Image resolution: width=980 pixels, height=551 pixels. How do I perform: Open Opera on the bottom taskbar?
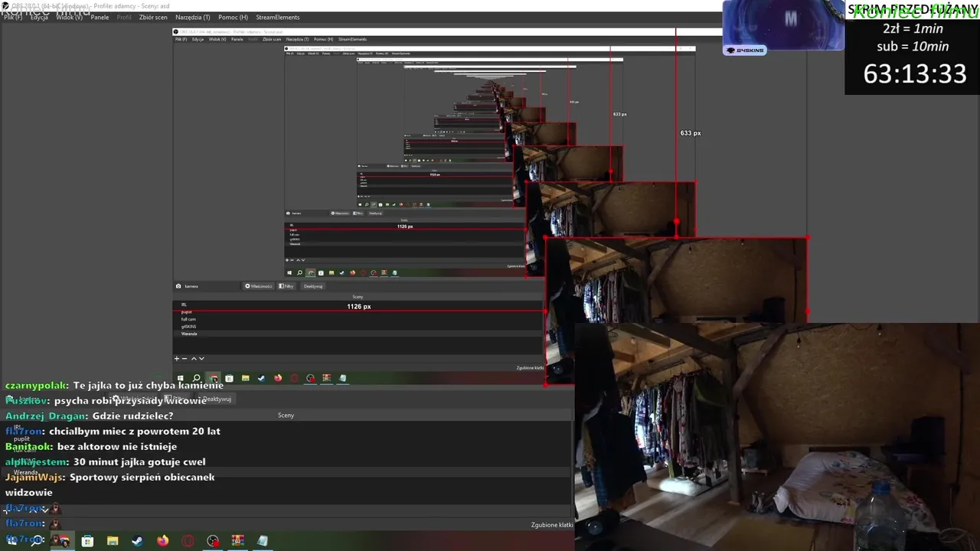188,541
